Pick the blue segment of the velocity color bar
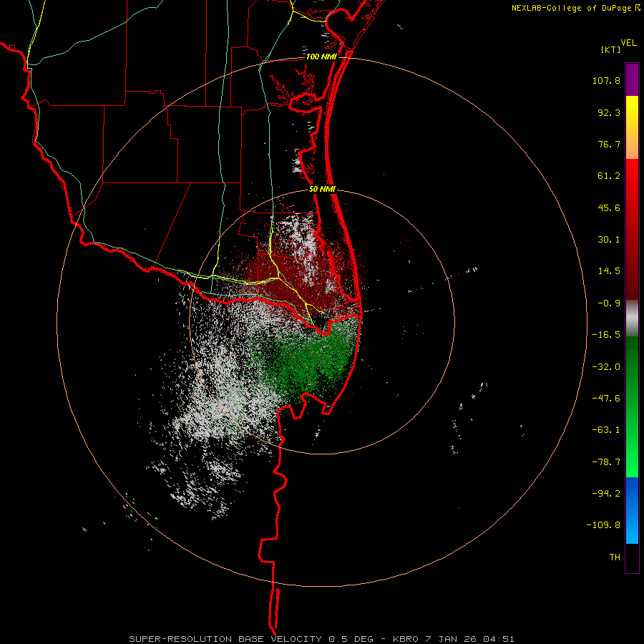The height and width of the screenshot is (644, 644). 632,510
